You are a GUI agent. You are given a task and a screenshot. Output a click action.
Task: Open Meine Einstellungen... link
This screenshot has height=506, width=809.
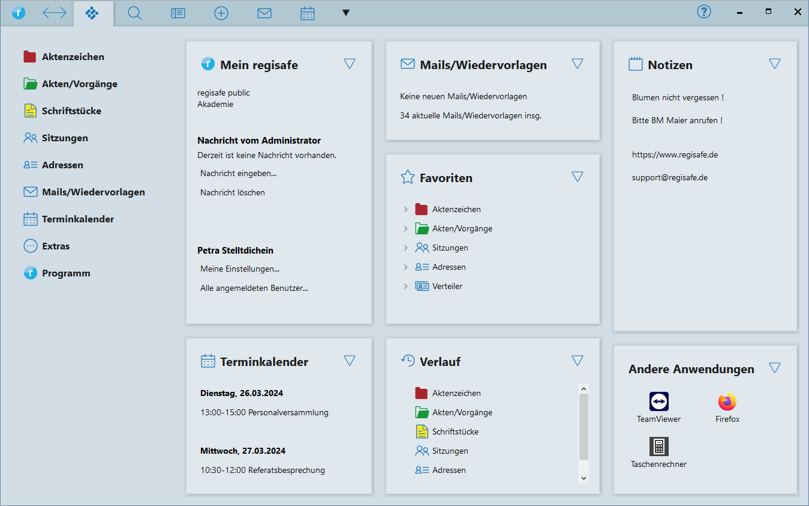point(239,269)
